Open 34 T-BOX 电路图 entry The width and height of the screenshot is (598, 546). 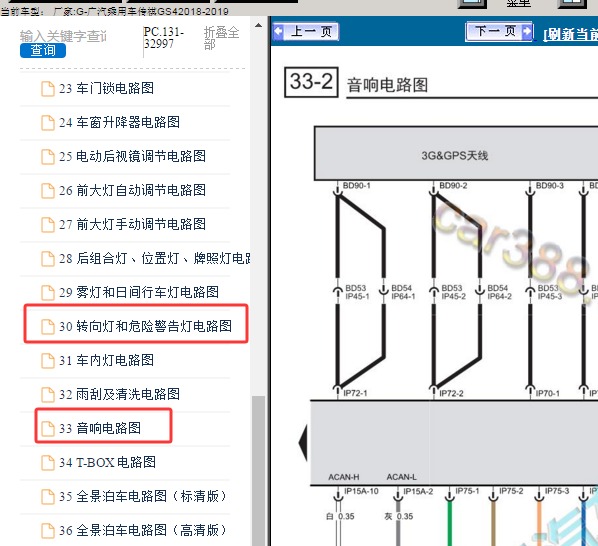click(107, 462)
